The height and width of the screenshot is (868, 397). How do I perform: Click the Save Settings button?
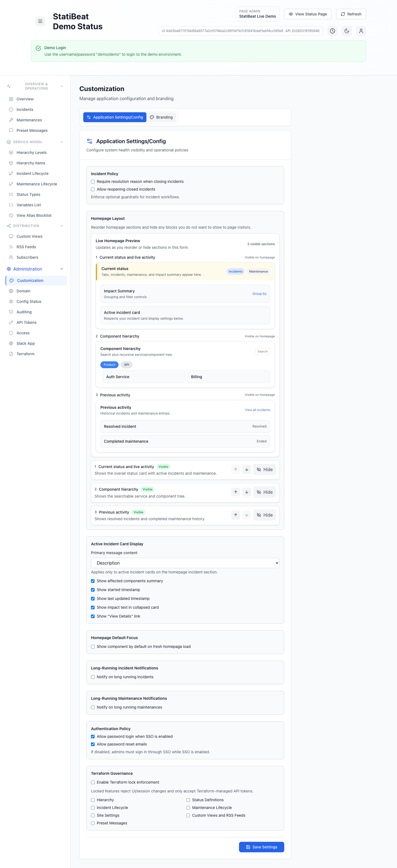click(x=261, y=847)
